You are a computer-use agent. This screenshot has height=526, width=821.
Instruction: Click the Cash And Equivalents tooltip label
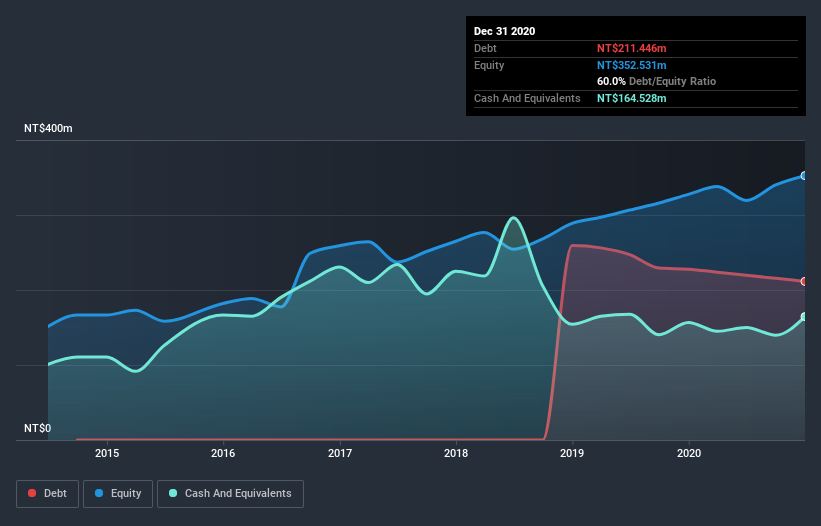[x=527, y=98]
